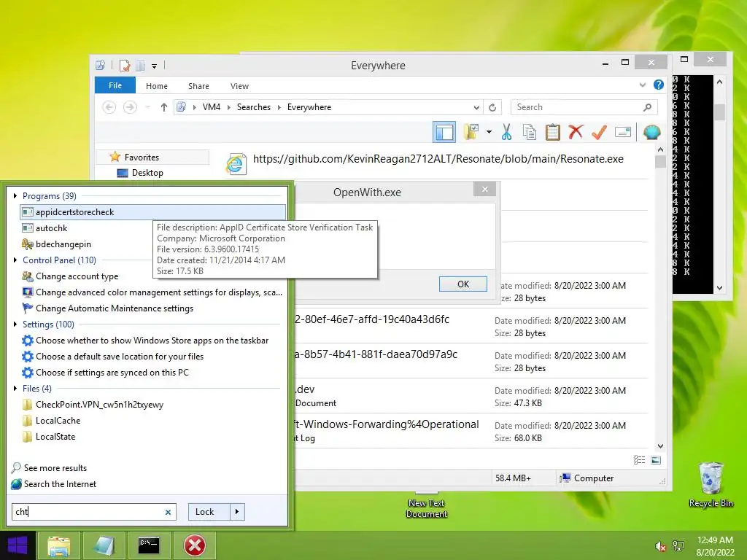Open the Windows Store apps taskbar setting
The image size is (747, 560).
coord(152,341)
